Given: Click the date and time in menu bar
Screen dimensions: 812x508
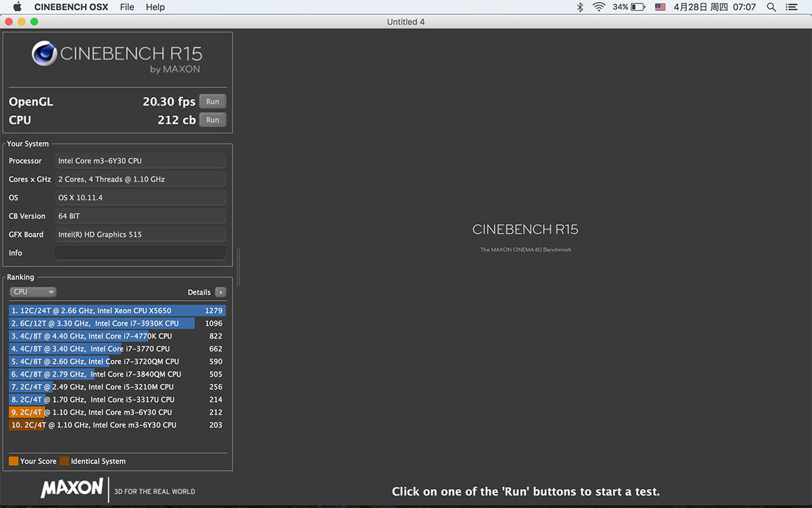Looking at the screenshot, I should point(715,7).
